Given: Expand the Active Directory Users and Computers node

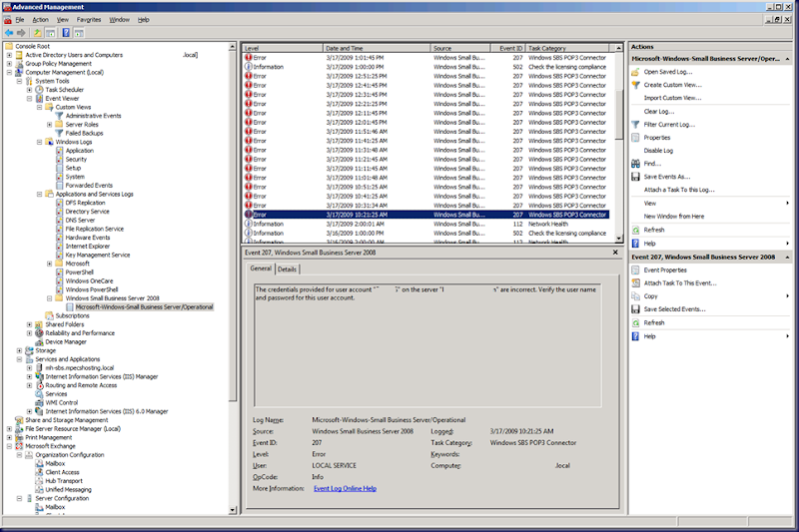Looking at the screenshot, I should click(x=10, y=55).
